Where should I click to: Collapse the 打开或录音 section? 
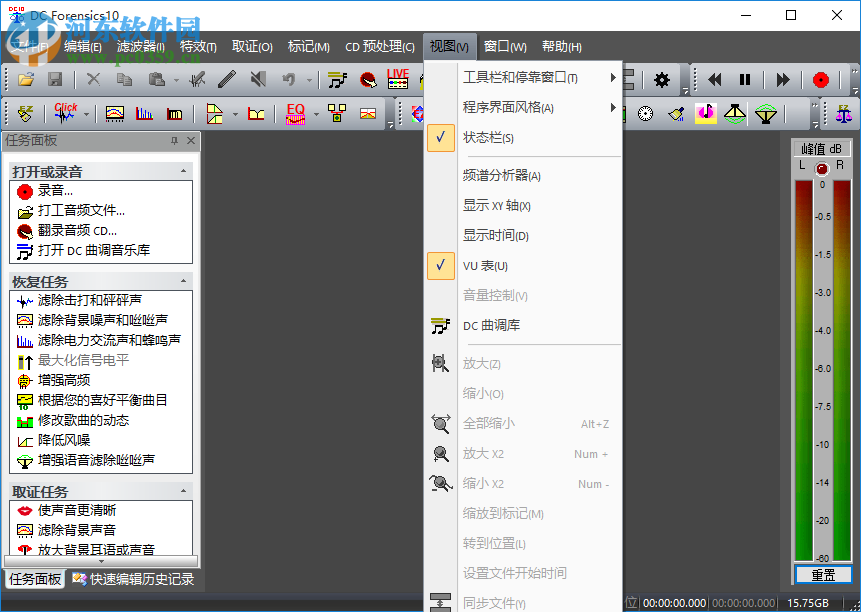(183, 171)
